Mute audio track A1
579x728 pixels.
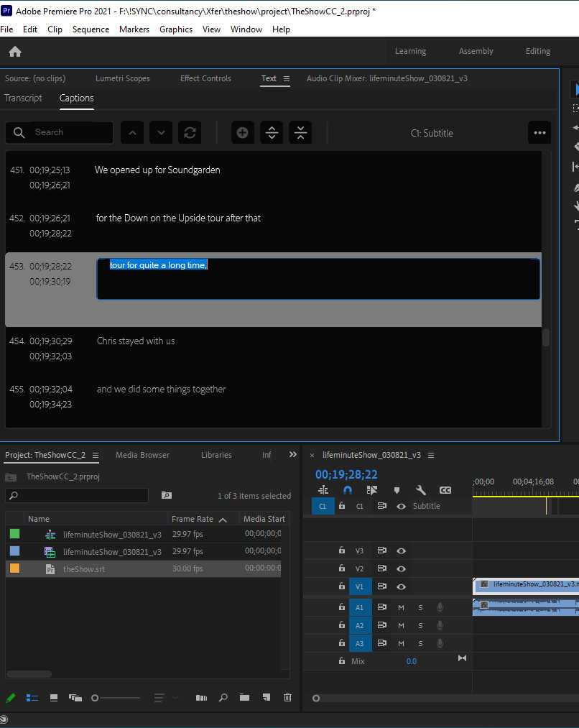401,607
